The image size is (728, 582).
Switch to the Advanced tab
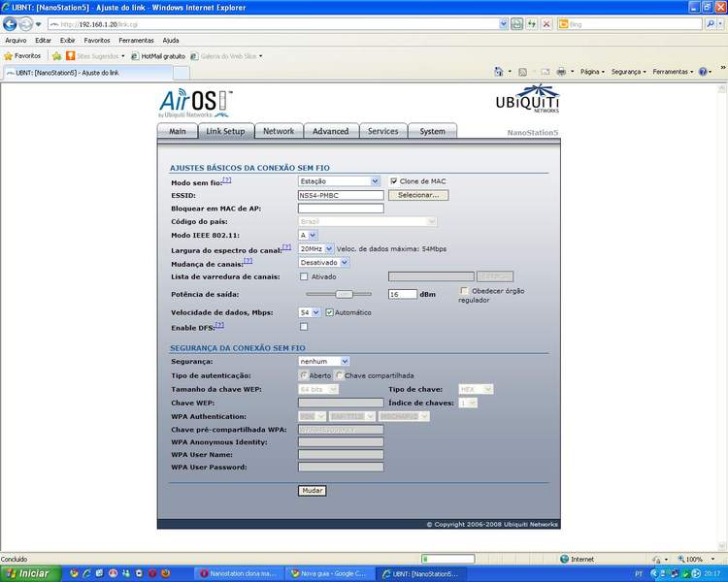coord(331,131)
